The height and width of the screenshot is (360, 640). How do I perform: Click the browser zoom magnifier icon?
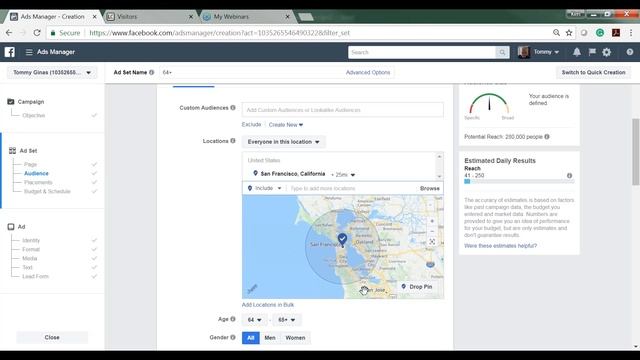click(556, 33)
